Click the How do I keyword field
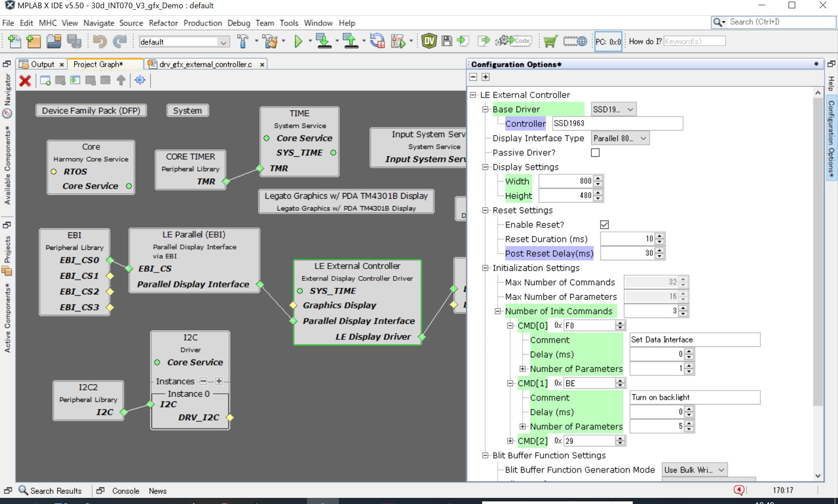The height and width of the screenshot is (504, 838). point(694,41)
